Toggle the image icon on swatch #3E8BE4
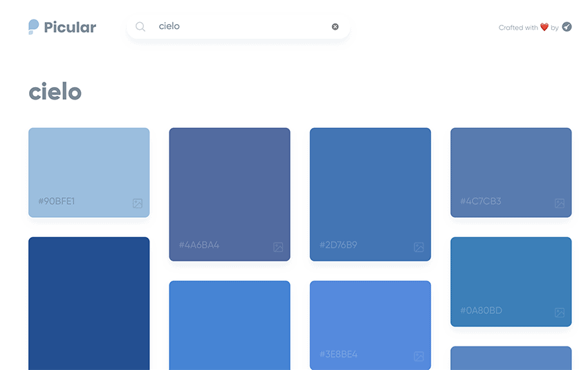588x370 pixels. [419, 356]
